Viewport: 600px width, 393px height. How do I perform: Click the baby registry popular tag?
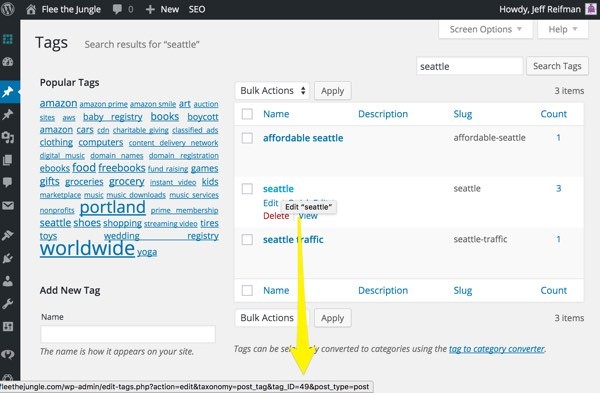tap(112, 117)
